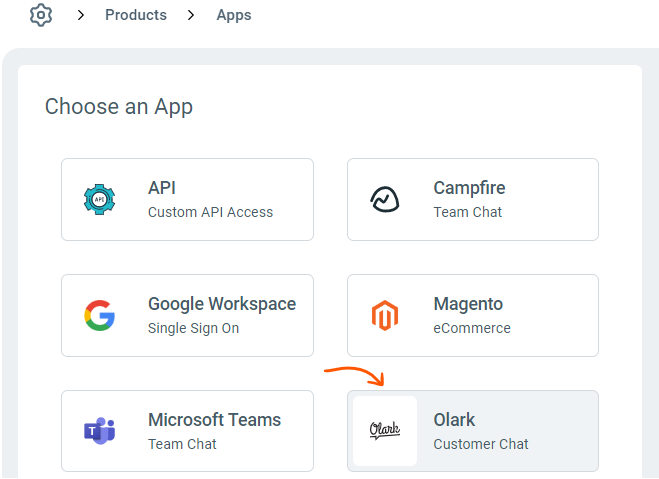Choose the Campfire app title
The height and width of the screenshot is (479, 659).
pyautogui.click(x=469, y=188)
